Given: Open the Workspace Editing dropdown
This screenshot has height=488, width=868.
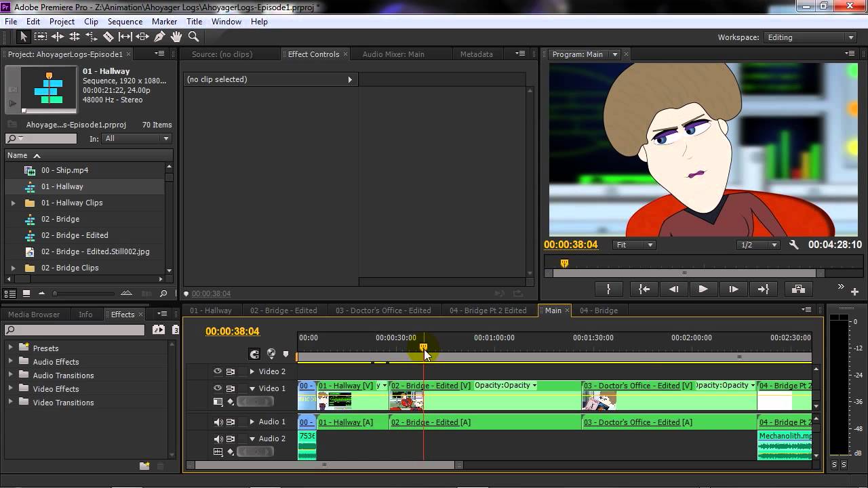Looking at the screenshot, I should (x=810, y=37).
